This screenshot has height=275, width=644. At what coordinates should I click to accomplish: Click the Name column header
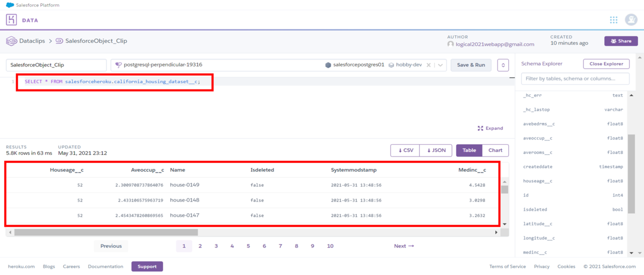177,170
